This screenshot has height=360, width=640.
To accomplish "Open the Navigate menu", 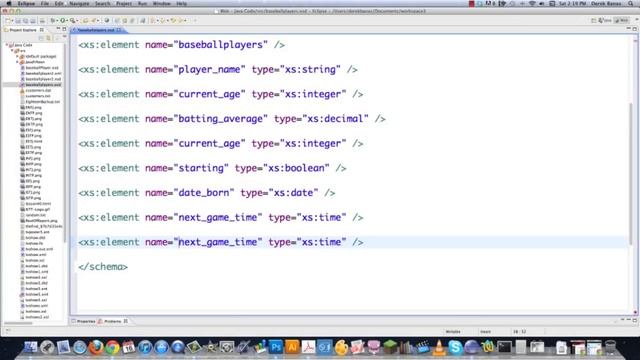I will pyautogui.click(x=79, y=4).
